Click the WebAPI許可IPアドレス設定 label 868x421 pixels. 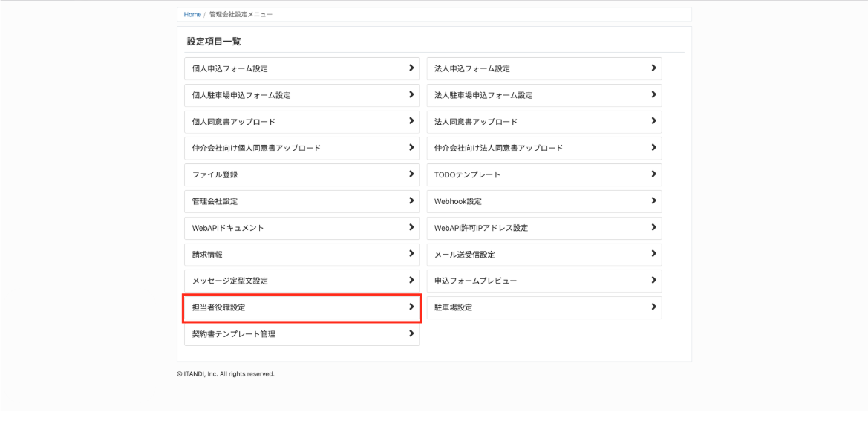coord(481,228)
